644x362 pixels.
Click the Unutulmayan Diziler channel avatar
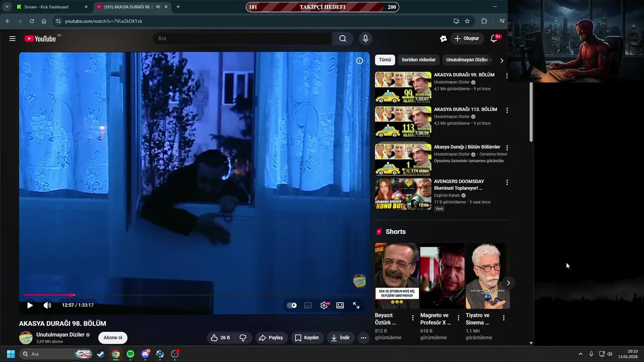click(26, 338)
